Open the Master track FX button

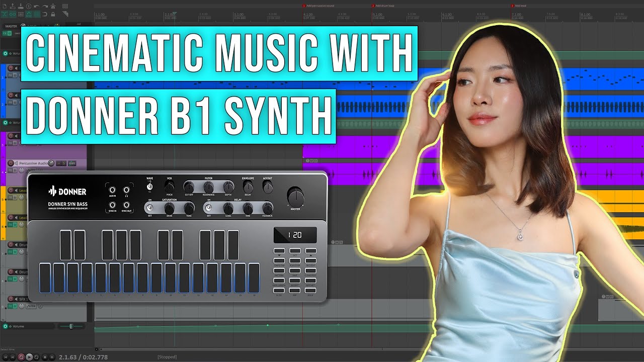point(5,33)
